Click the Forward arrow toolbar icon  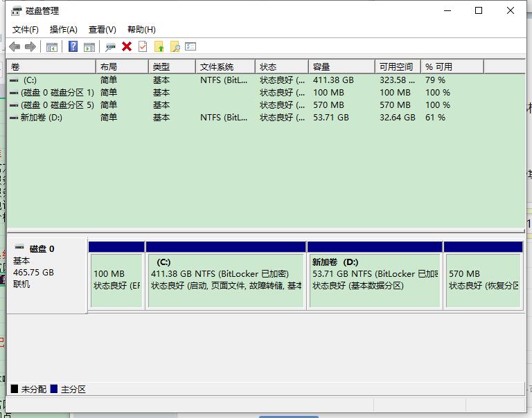30,46
